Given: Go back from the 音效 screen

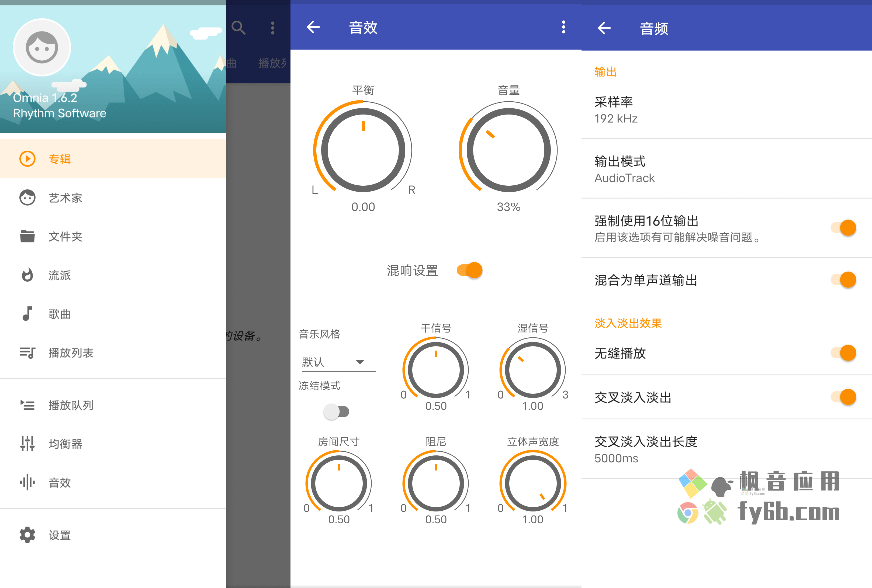Looking at the screenshot, I should pos(313,27).
